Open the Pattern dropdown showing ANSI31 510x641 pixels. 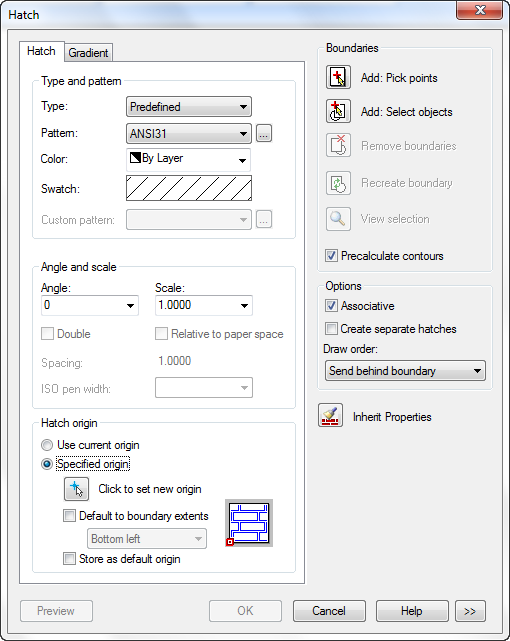coord(189,134)
